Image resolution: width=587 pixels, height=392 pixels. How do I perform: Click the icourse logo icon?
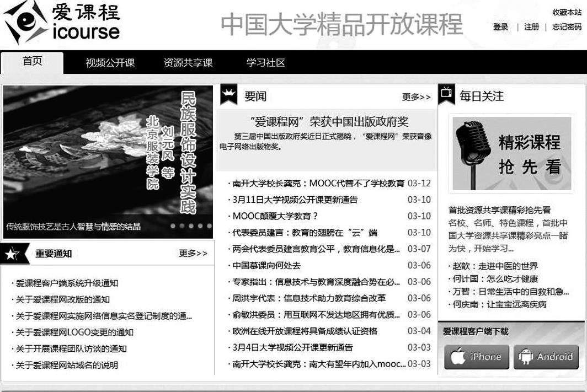25,22
